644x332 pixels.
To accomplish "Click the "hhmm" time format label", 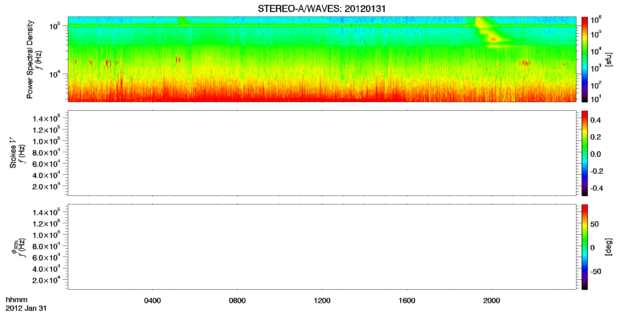I will (x=17, y=300).
